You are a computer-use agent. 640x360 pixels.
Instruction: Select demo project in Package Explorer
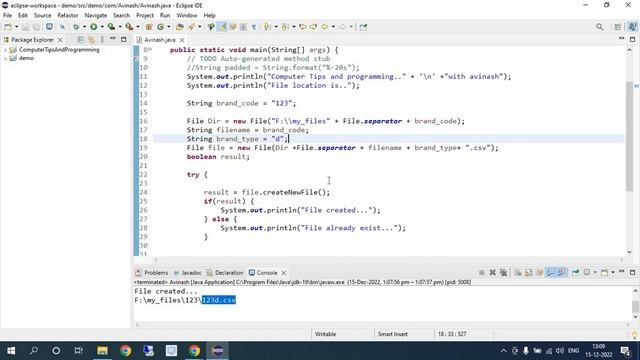[26, 58]
